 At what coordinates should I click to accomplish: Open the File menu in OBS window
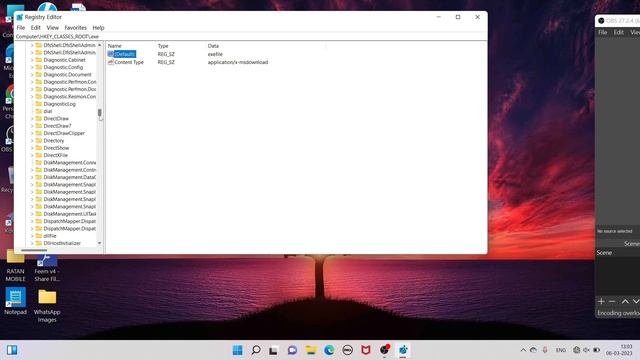(x=603, y=32)
